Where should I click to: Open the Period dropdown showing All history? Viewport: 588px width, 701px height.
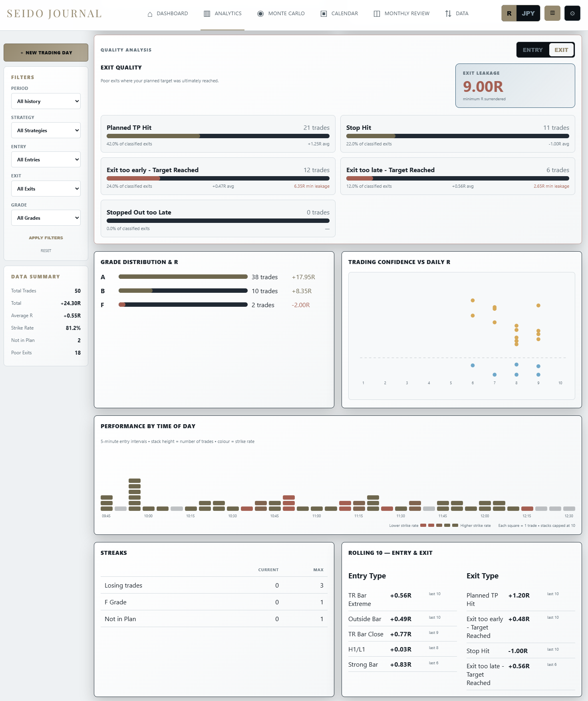[46, 101]
